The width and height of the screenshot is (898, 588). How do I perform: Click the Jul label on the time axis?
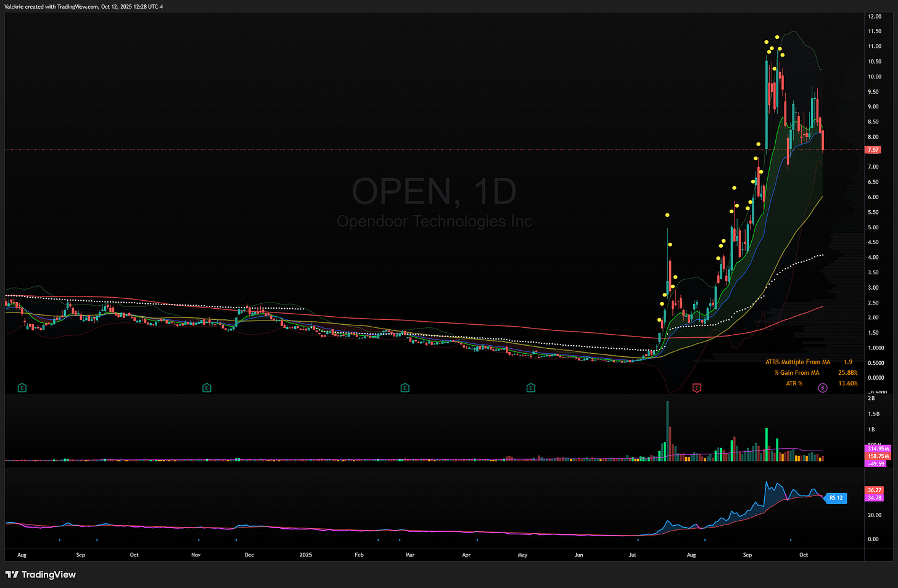633,555
